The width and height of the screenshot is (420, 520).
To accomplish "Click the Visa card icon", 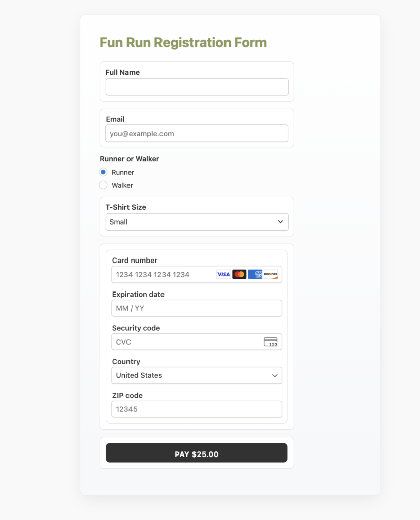I will 223,274.
